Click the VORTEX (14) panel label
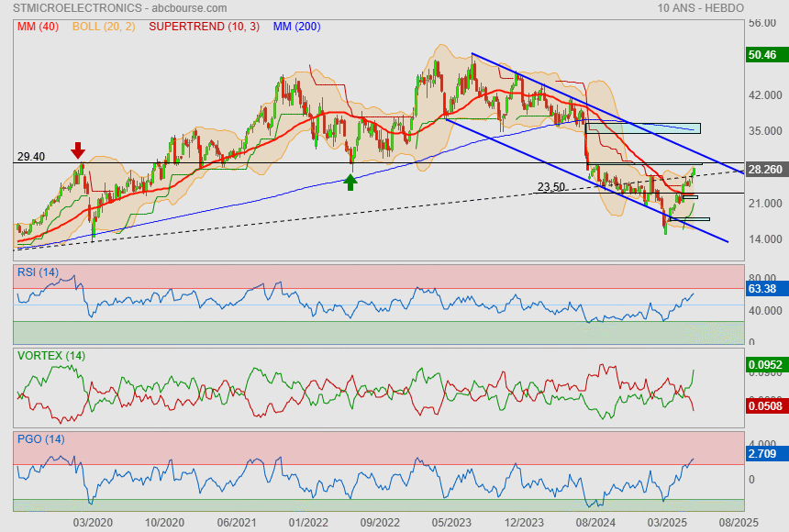The height and width of the screenshot is (532, 789). [50, 356]
